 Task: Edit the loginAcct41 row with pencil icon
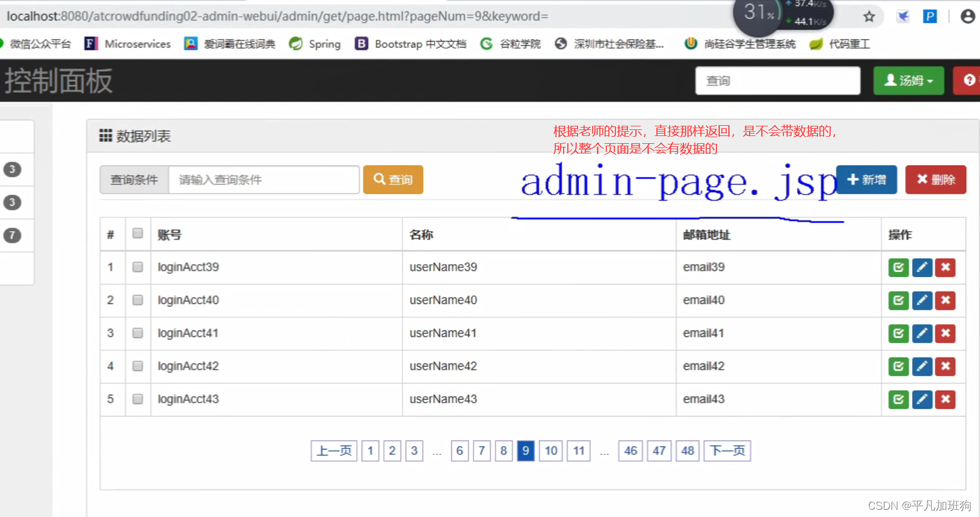[x=922, y=333]
